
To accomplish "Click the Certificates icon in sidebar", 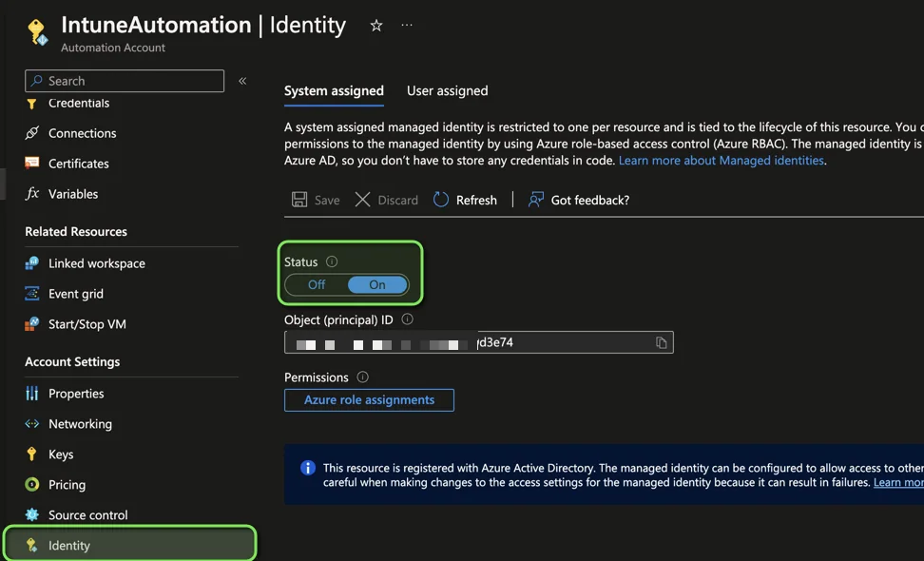I will point(31,164).
